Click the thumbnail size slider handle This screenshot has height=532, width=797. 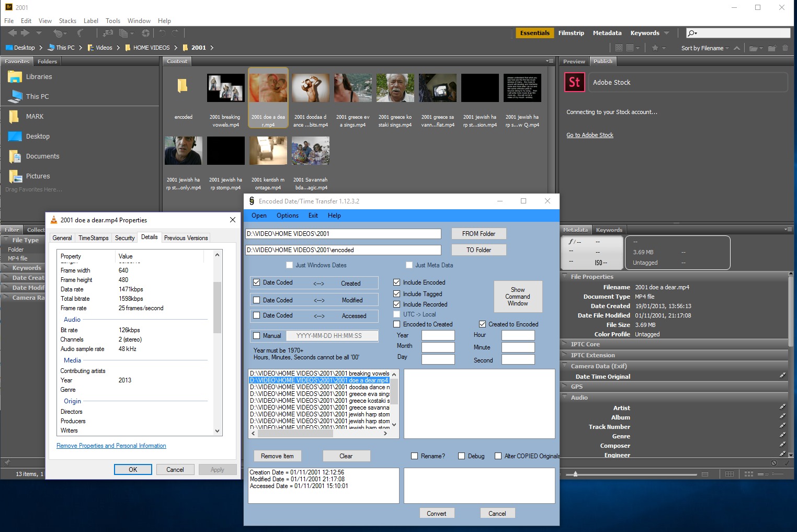click(x=576, y=474)
